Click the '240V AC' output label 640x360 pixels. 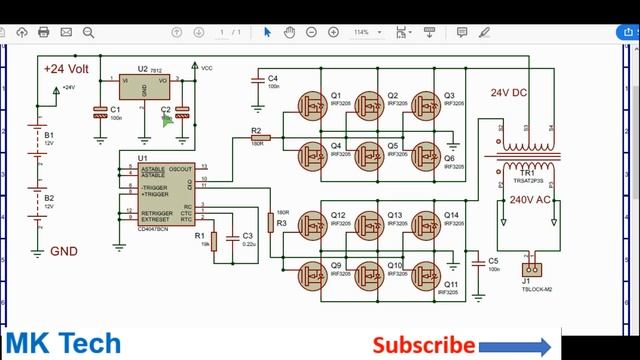coord(530,200)
